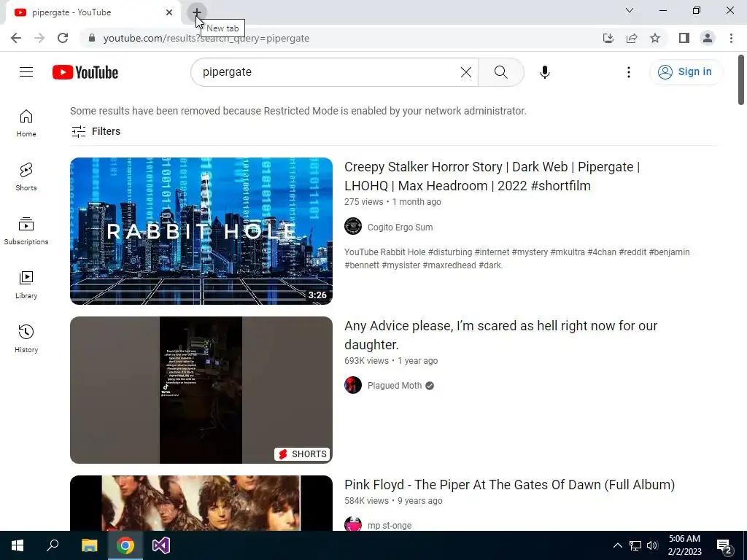
Task: Open Cogito Ergo Sum channel name
Action: (x=400, y=227)
